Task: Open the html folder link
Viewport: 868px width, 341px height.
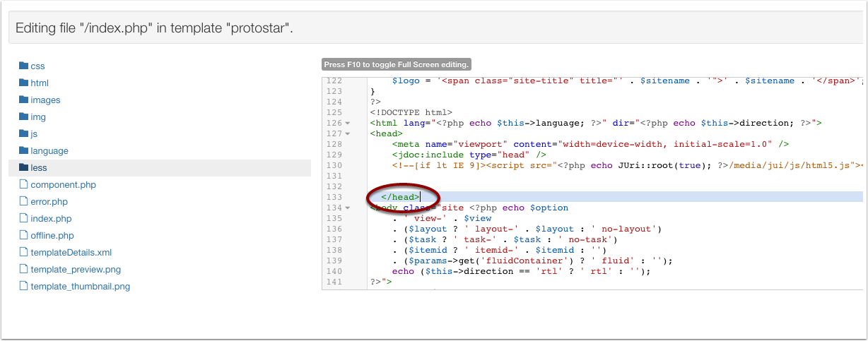Action: (x=40, y=83)
